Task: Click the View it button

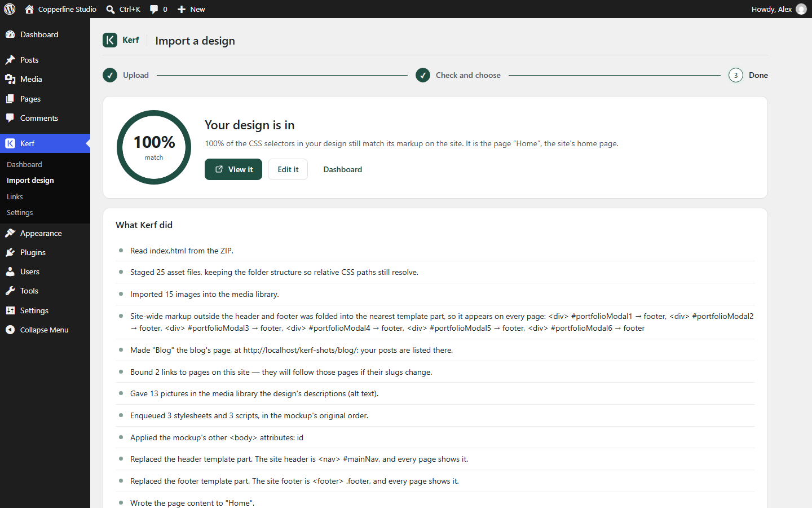Action: 233,169
